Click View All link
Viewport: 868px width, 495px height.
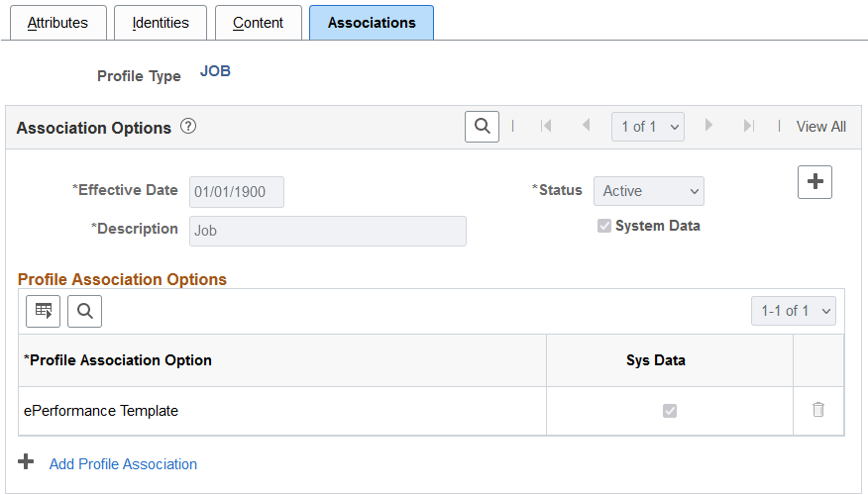(x=821, y=127)
